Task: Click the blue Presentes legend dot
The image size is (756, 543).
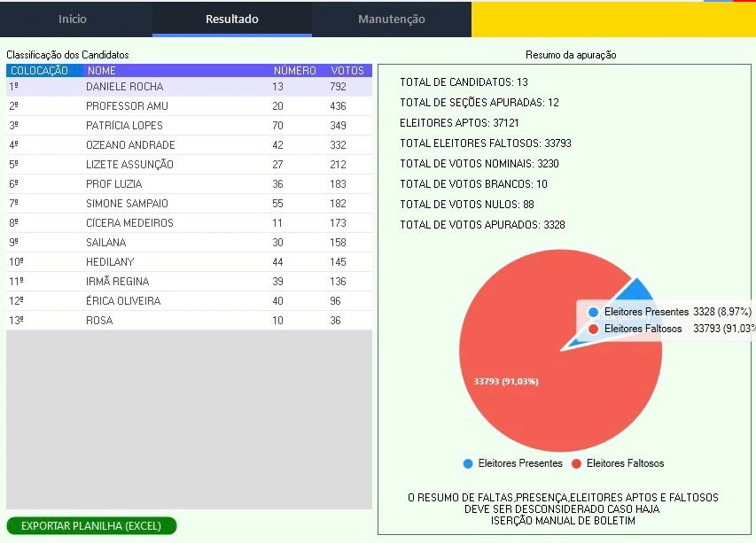Action: (x=468, y=463)
